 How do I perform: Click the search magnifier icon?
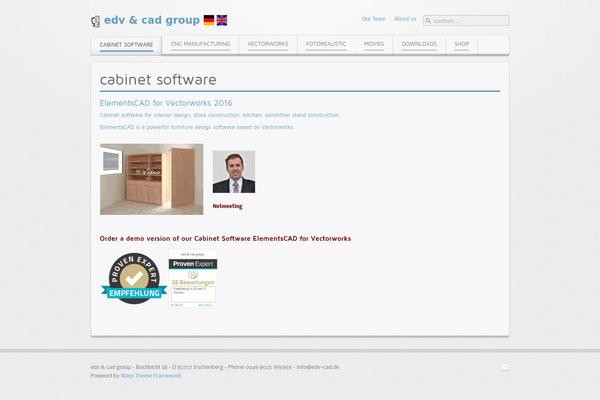coord(428,21)
